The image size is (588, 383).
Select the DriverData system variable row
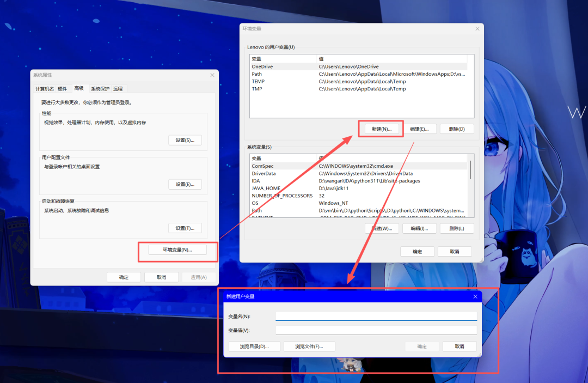358,173
